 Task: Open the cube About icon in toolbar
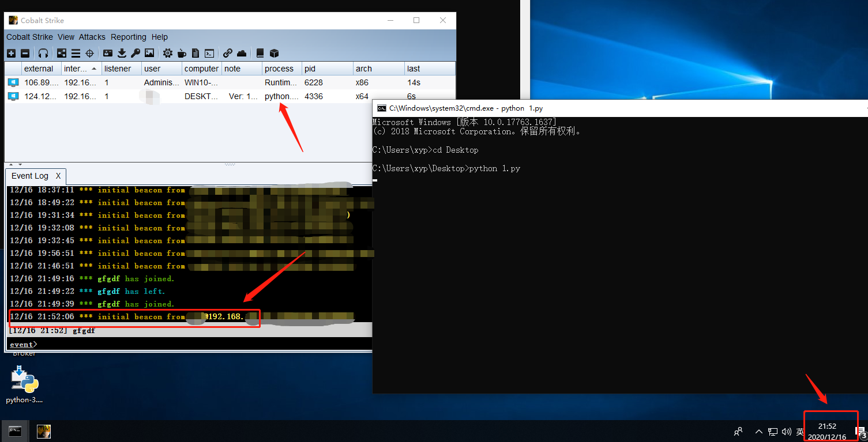[x=275, y=53]
